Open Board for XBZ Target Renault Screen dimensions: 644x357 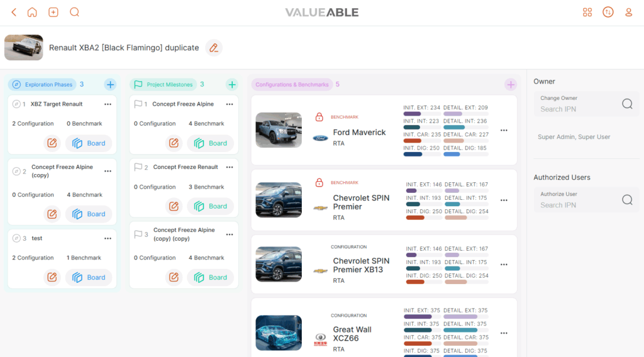pos(89,143)
